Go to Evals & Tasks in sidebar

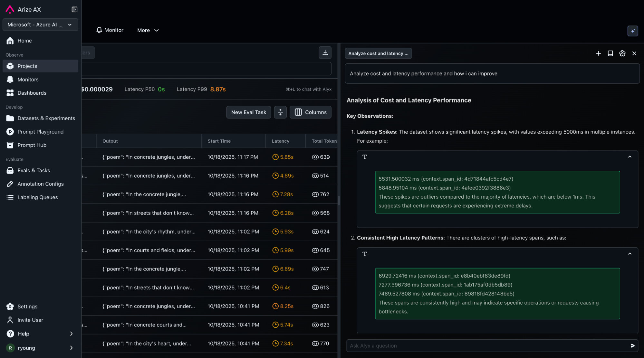(34, 170)
